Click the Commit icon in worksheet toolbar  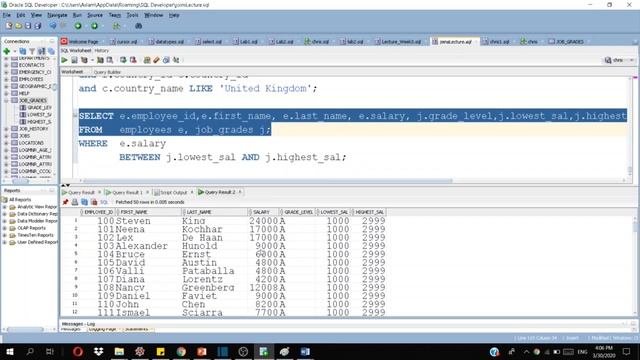pos(123,60)
